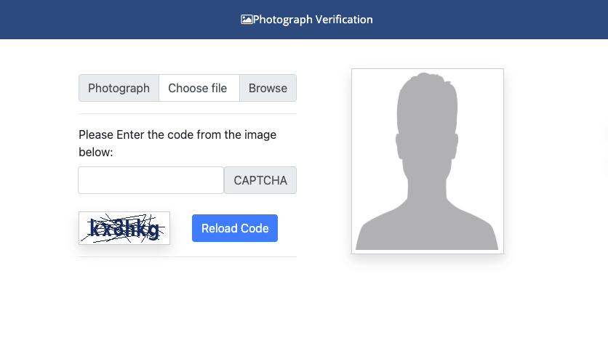Open the "Choose file" picker field
608x364 pixels.
(x=198, y=88)
